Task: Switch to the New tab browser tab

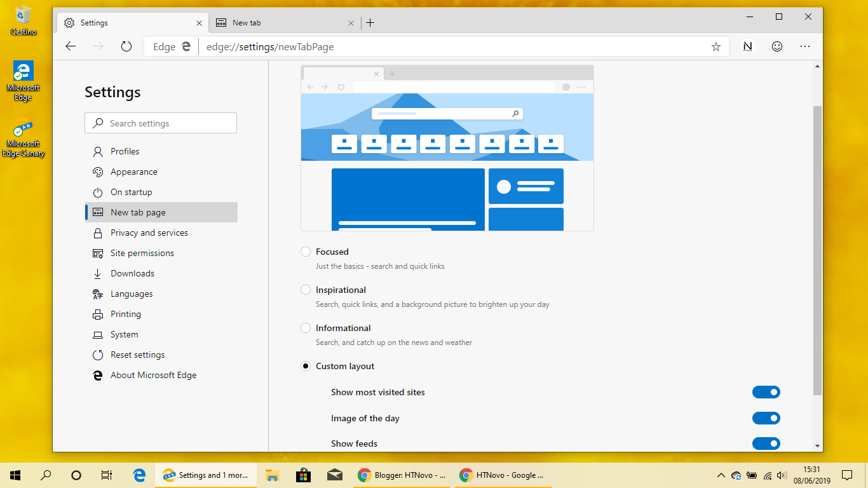Action: point(285,23)
